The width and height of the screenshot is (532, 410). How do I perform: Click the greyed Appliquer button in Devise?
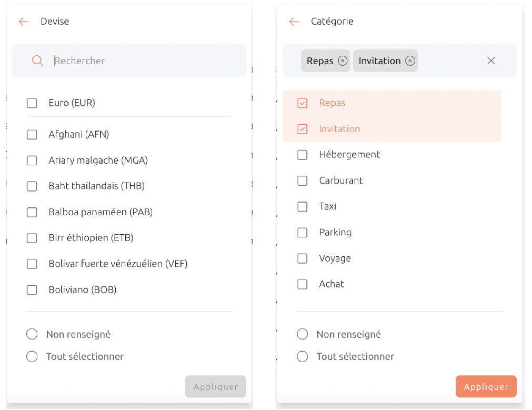[215, 386]
